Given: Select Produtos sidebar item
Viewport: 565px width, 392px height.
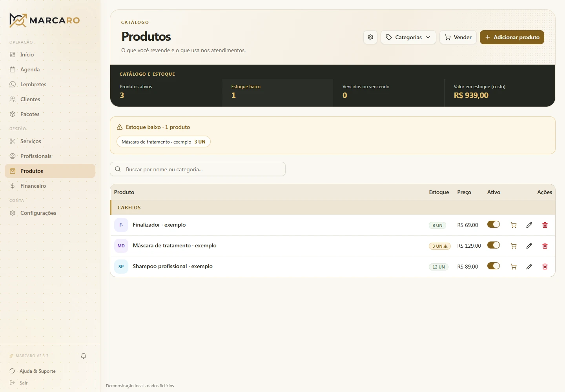Looking at the screenshot, I should (50, 171).
